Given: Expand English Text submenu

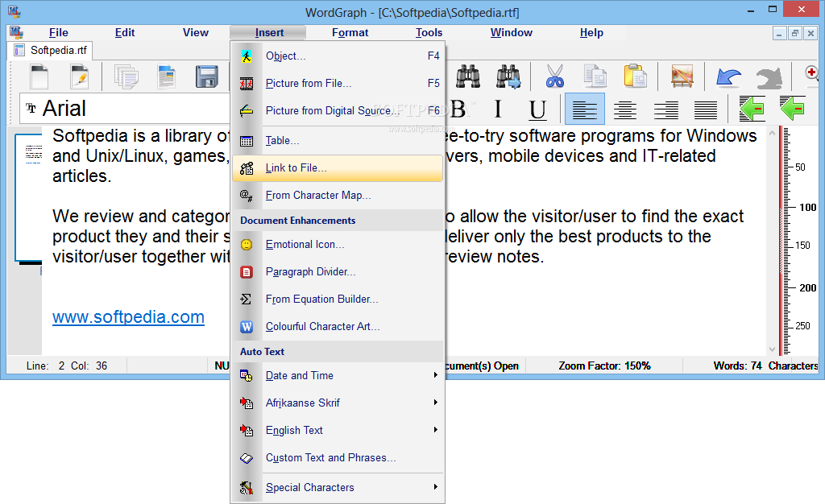Looking at the screenshot, I should click(x=338, y=430).
